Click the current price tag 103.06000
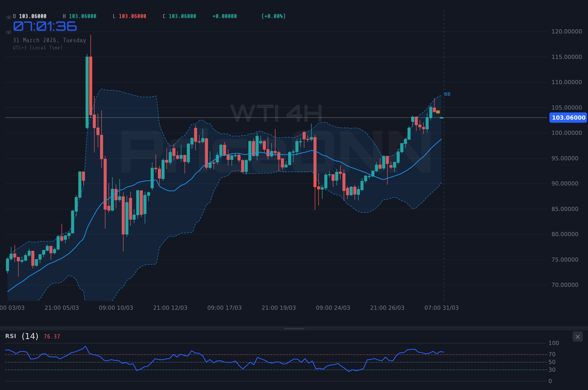588x390 pixels. (x=568, y=118)
